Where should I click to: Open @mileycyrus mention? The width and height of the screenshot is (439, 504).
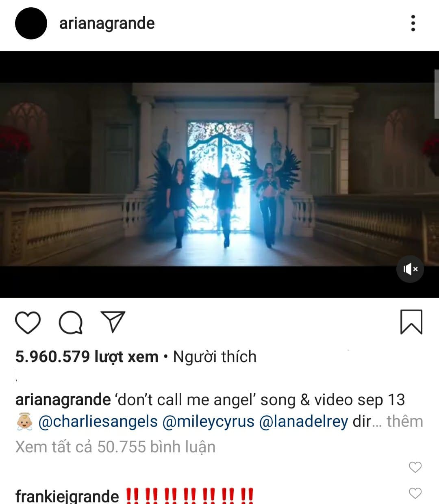[208, 421]
